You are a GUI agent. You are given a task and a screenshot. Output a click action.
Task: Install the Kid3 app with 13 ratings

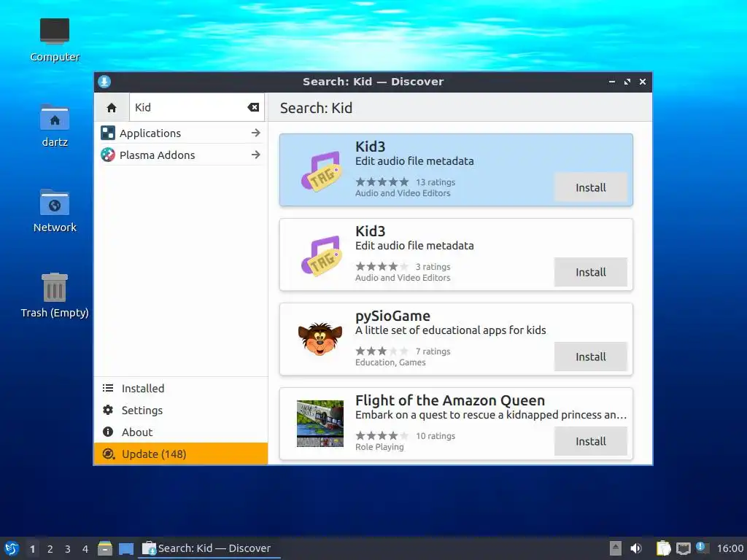590,187
